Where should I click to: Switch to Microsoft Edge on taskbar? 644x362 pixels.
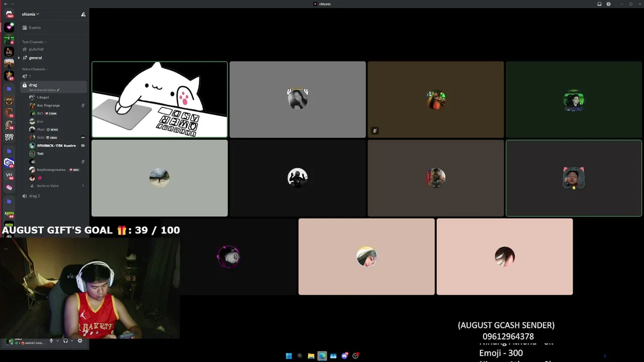[x=322, y=356]
